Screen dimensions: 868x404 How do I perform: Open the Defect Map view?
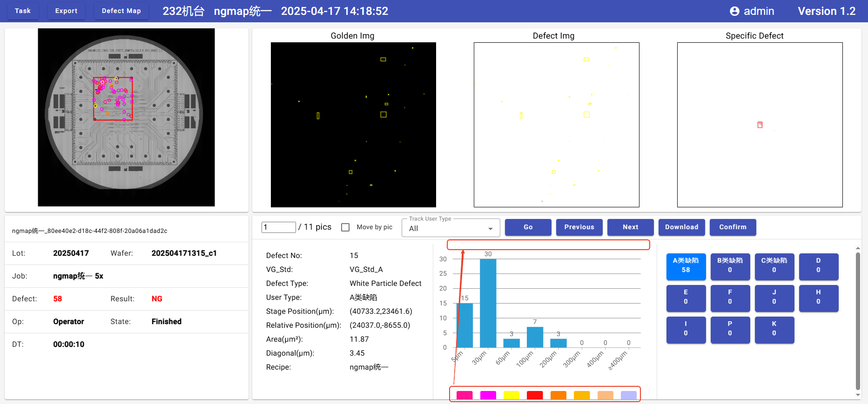[x=121, y=11]
